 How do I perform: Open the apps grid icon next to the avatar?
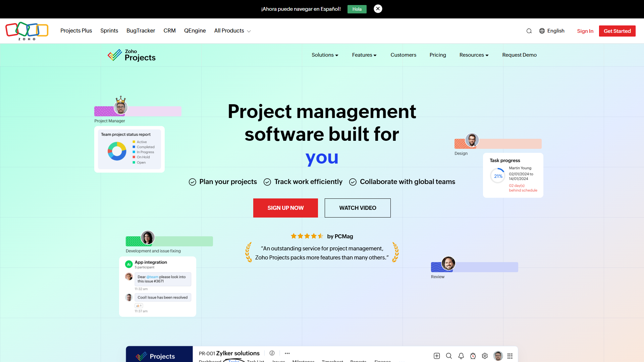[510, 356]
